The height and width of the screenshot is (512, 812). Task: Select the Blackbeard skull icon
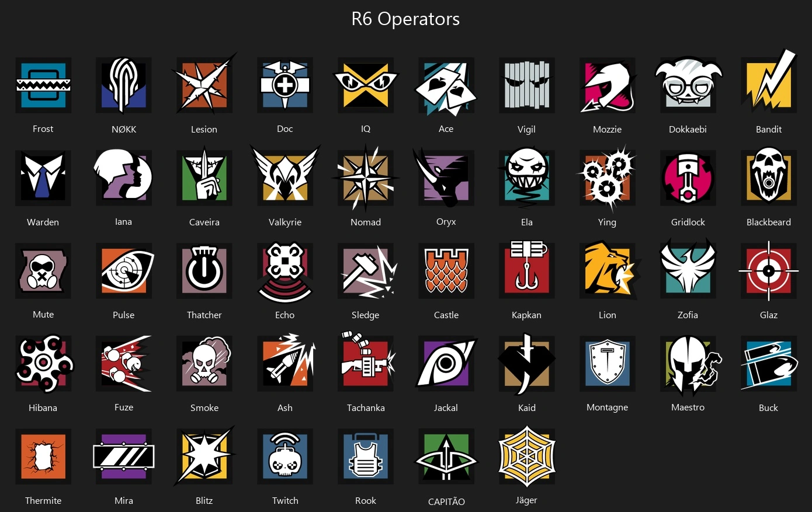pos(768,177)
